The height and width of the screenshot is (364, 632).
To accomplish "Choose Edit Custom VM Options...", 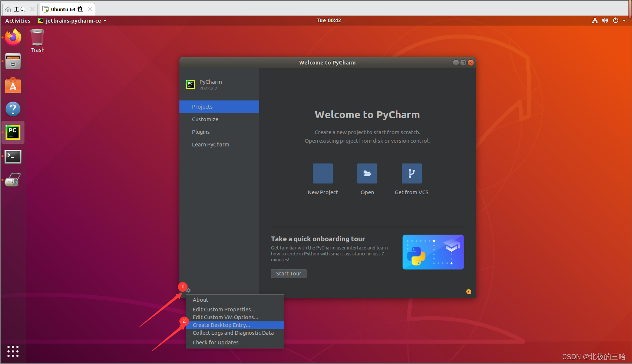I will click(x=235, y=317).
